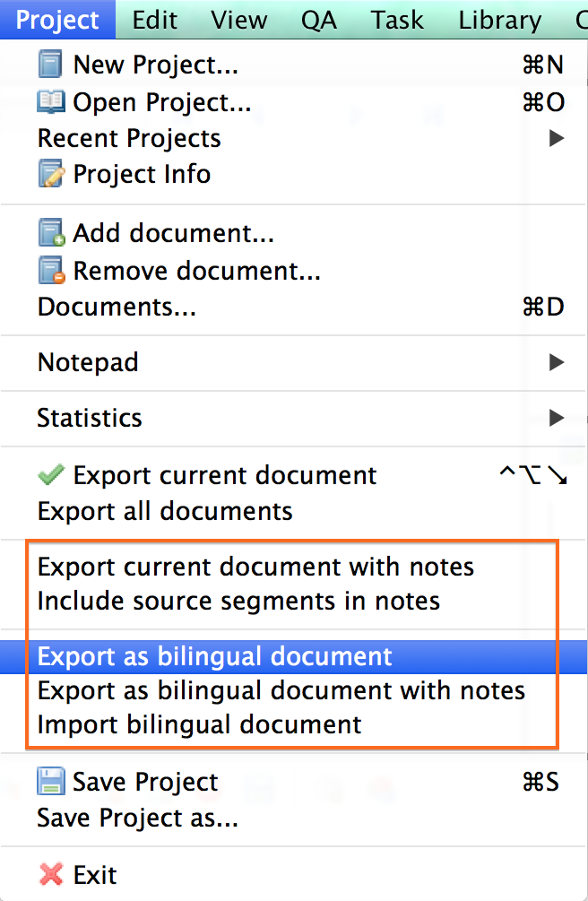Click the green checkmark export icon
Image resolution: width=588 pixels, height=901 pixels.
tap(51, 475)
